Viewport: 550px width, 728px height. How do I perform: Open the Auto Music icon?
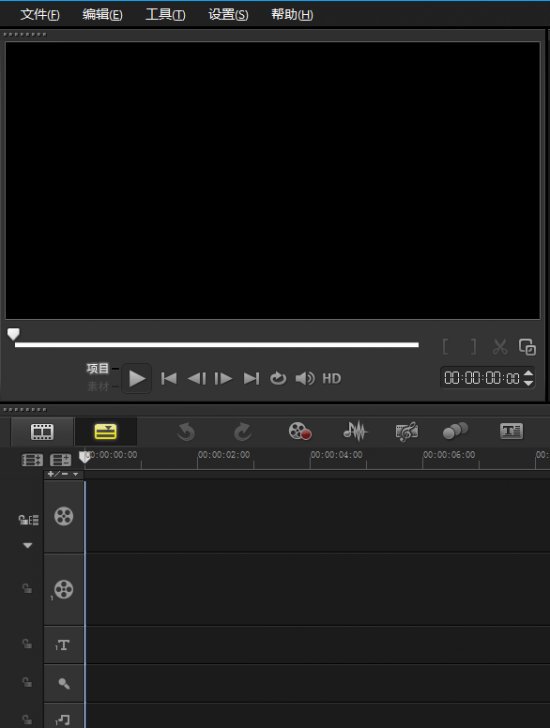[407, 432]
